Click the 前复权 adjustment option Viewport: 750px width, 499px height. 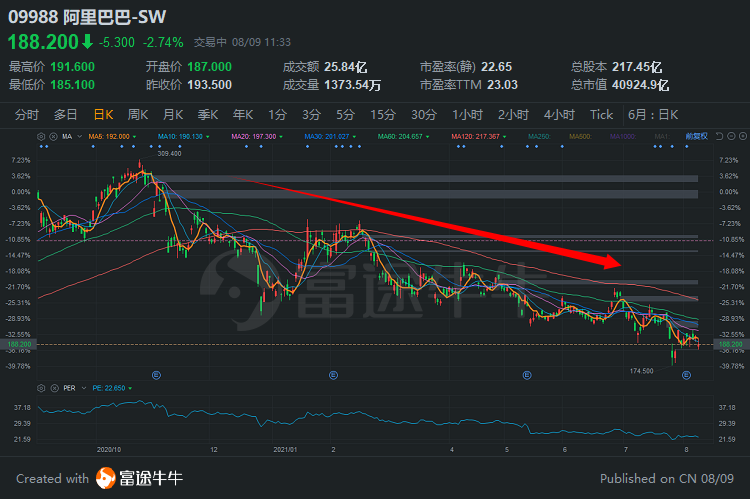(x=696, y=136)
